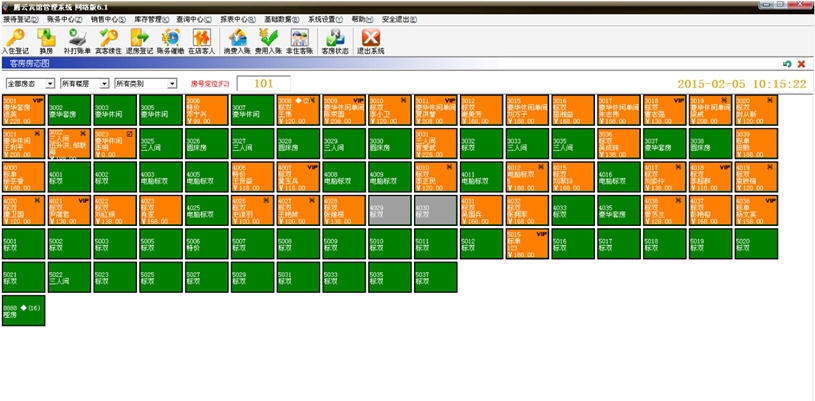This screenshot has width=815, height=401.
Task: Close the room status panel with red X
Action: click(x=801, y=64)
